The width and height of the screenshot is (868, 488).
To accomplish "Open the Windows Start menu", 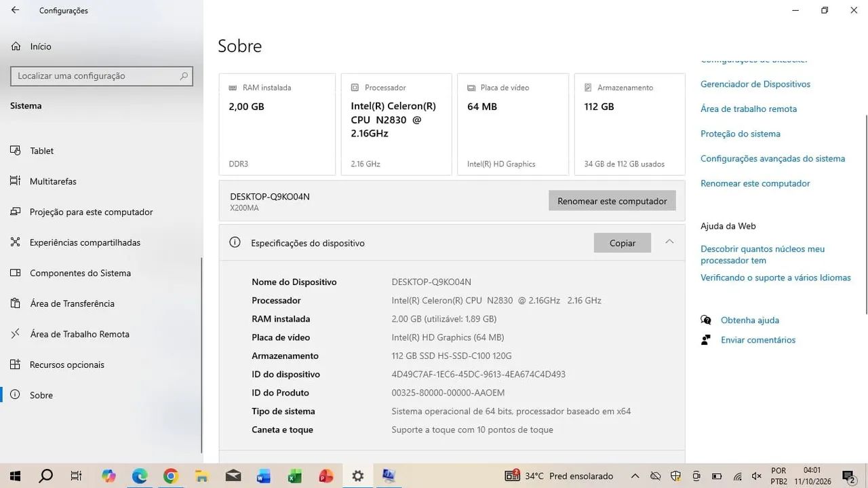I will [15, 476].
